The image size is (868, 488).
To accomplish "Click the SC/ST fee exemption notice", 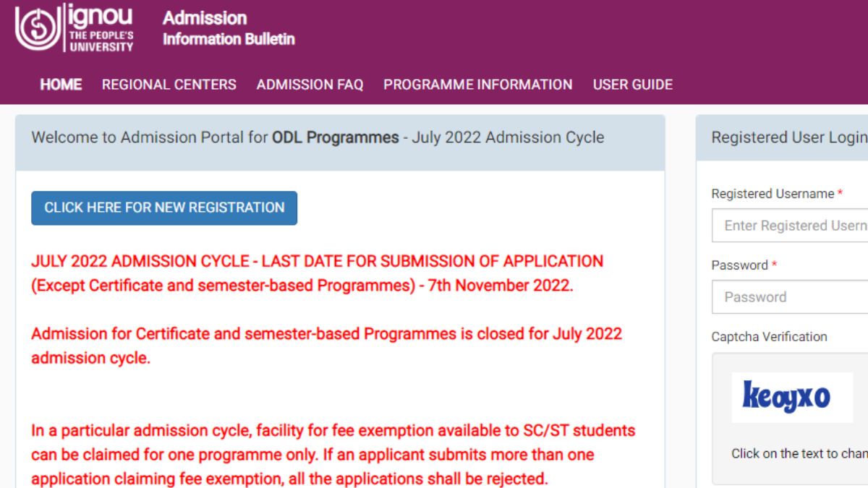I will point(333,455).
